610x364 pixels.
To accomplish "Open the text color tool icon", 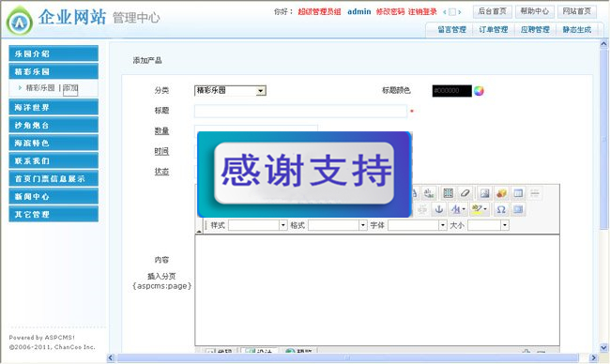I will click(x=458, y=209).
